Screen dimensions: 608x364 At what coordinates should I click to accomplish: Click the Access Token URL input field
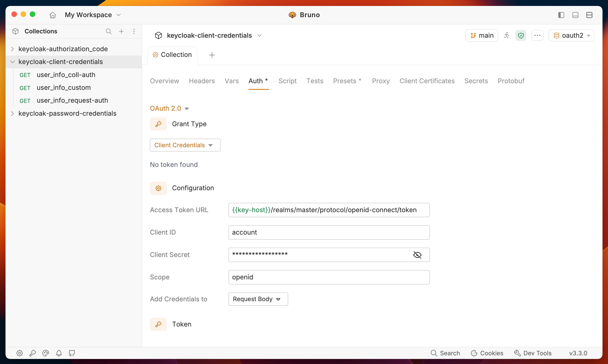pos(329,210)
